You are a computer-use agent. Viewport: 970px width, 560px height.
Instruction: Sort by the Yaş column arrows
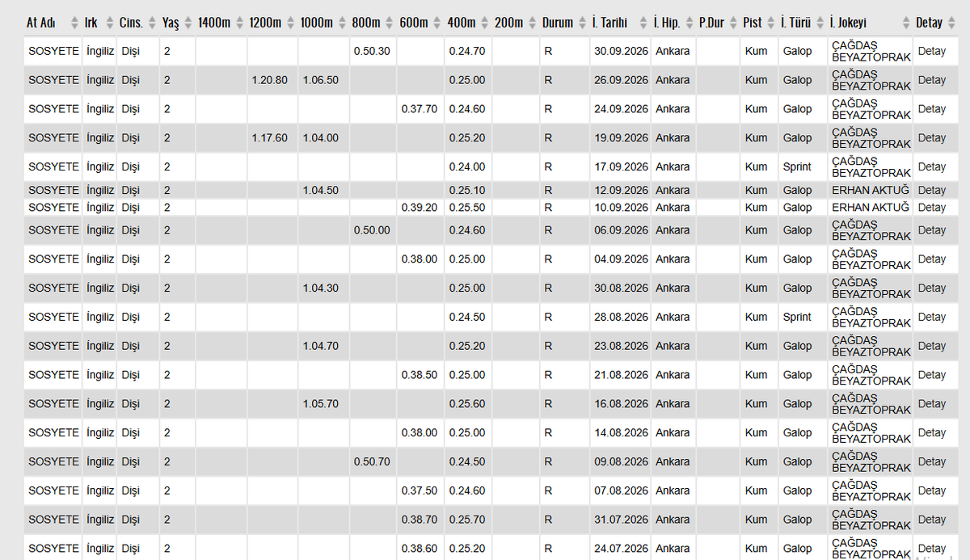[188, 23]
